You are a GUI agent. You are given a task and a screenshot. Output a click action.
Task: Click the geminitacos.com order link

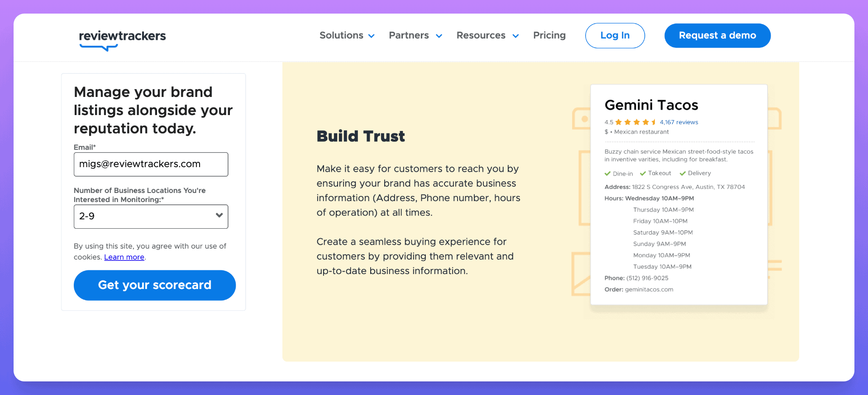pyautogui.click(x=649, y=289)
